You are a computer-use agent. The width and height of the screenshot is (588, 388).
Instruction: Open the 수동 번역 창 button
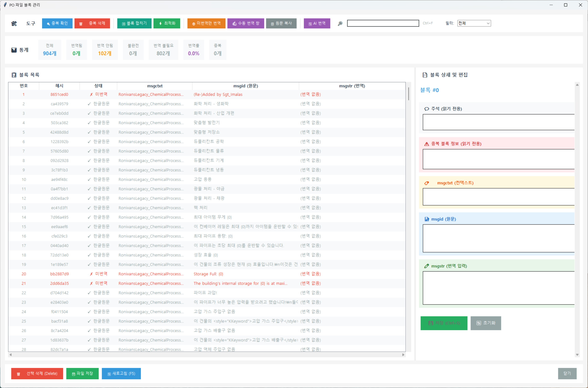click(246, 23)
